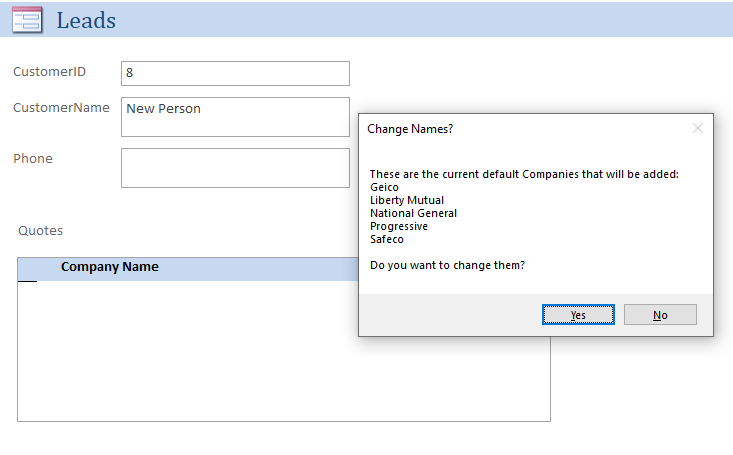
Task: Click the CustomerID input field
Action: click(235, 73)
